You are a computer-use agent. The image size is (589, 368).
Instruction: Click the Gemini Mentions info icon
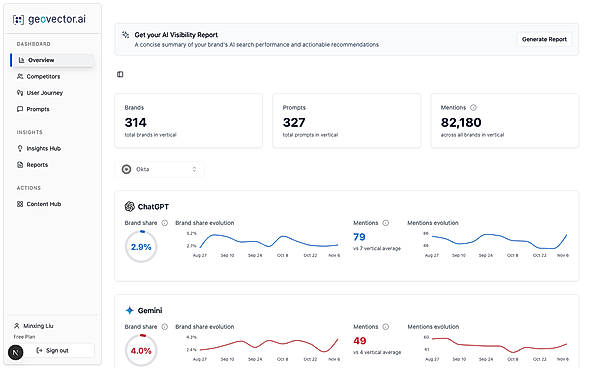tap(385, 327)
